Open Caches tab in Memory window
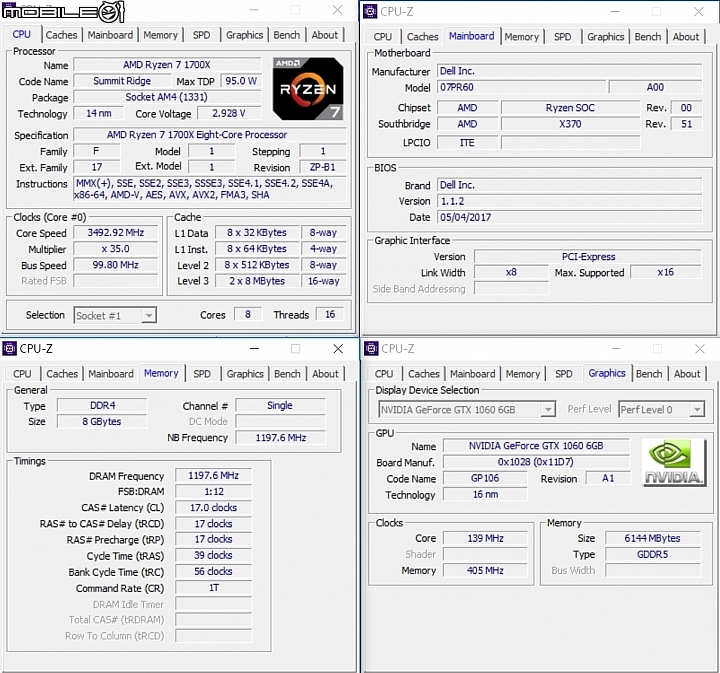 pos(62,374)
